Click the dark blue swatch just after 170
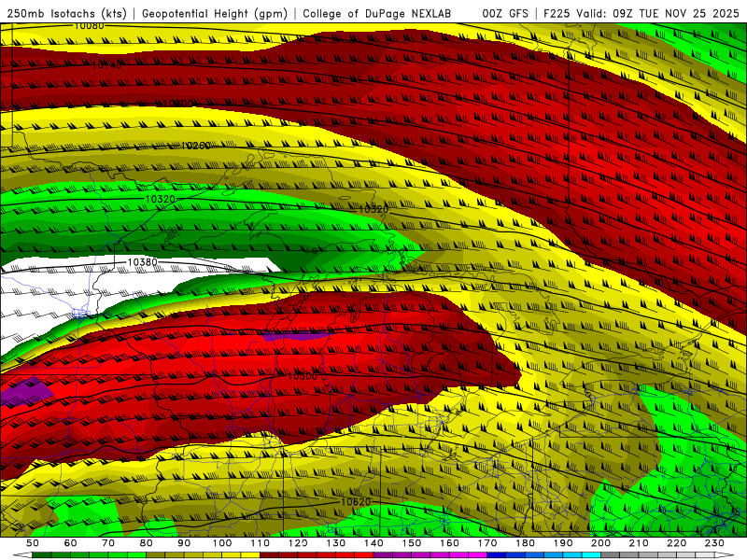Viewport: 747px width, 560px height. point(497,555)
